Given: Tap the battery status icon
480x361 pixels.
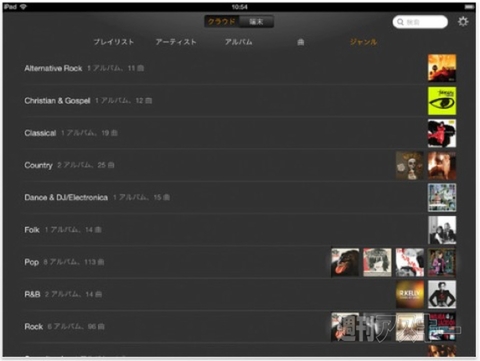Looking at the screenshot, I should [470, 7].
